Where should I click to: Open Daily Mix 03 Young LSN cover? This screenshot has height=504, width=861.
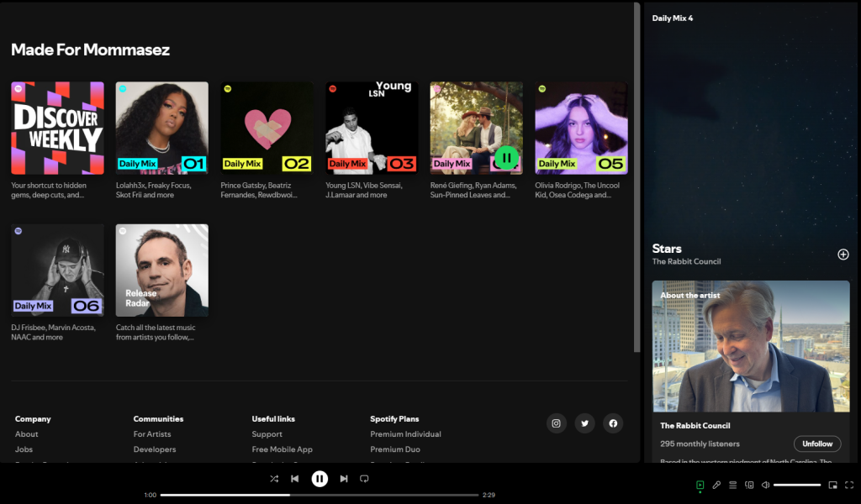tap(372, 129)
